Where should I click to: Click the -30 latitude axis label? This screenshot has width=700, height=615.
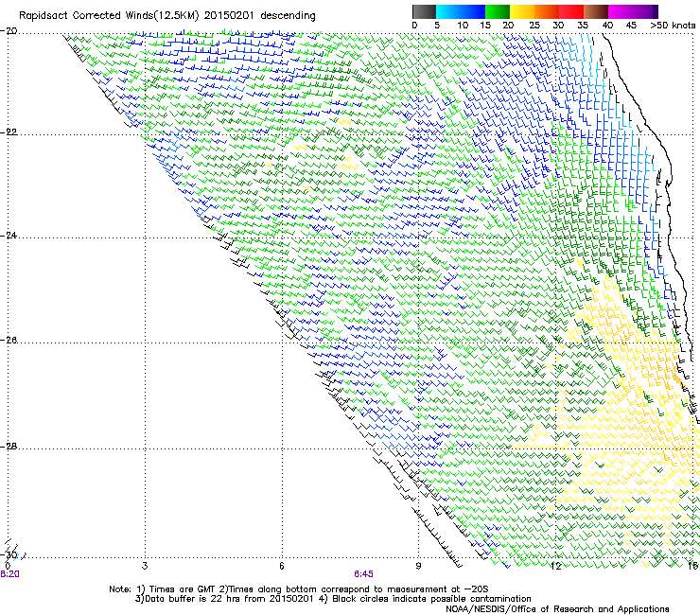[9, 554]
